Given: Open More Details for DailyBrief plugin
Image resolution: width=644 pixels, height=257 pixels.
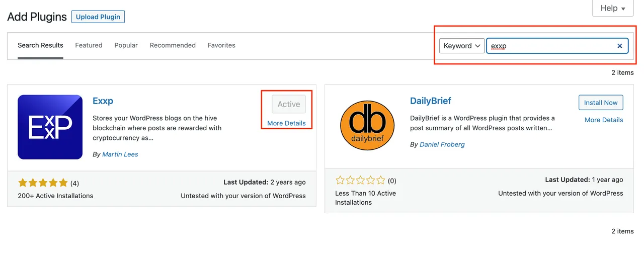Looking at the screenshot, I should click(604, 120).
